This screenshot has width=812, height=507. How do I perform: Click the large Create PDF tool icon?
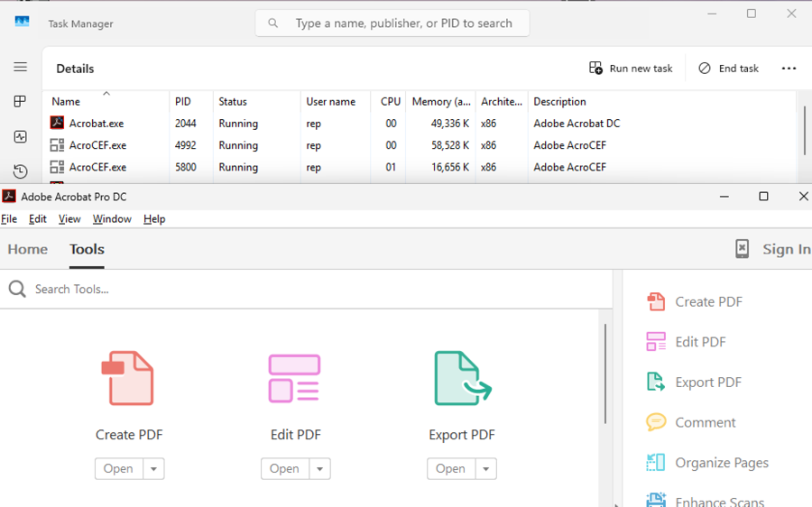pyautogui.click(x=128, y=378)
